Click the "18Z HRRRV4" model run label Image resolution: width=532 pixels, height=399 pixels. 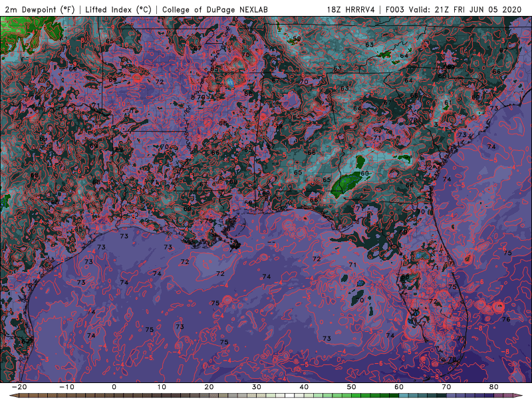pyautogui.click(x=351, y=9)
